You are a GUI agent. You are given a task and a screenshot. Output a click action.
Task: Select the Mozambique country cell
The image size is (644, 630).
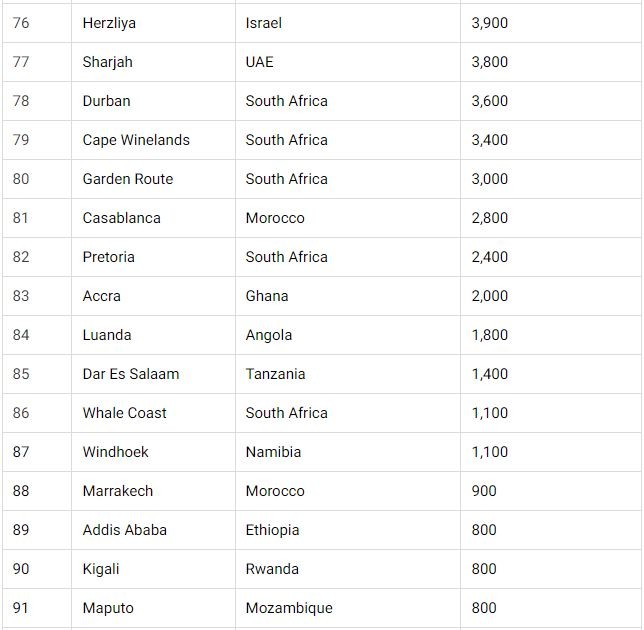pos(348,608)
